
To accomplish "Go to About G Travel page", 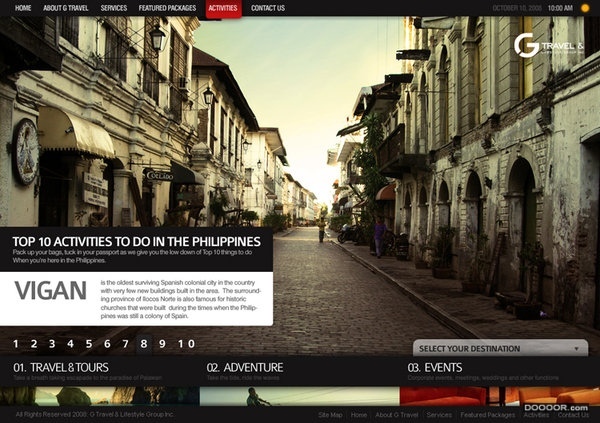I will click(x=65, y=8).
